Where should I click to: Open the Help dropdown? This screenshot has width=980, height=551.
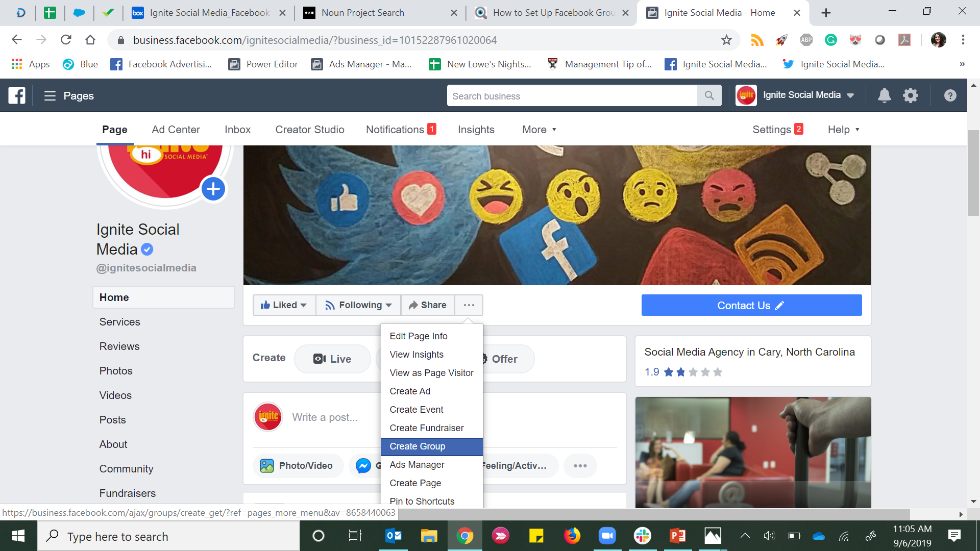[x=843, y=130]
